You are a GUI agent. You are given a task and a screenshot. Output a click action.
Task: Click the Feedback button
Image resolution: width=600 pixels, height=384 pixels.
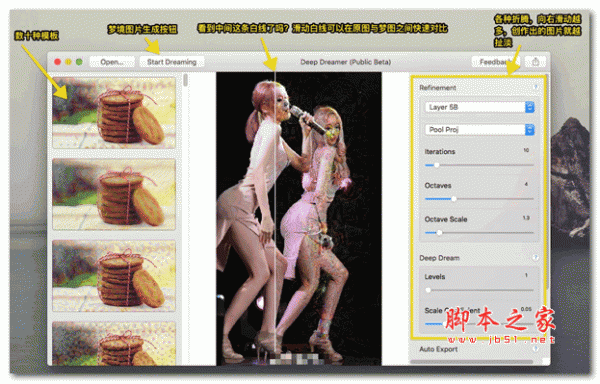pos(496,62)
